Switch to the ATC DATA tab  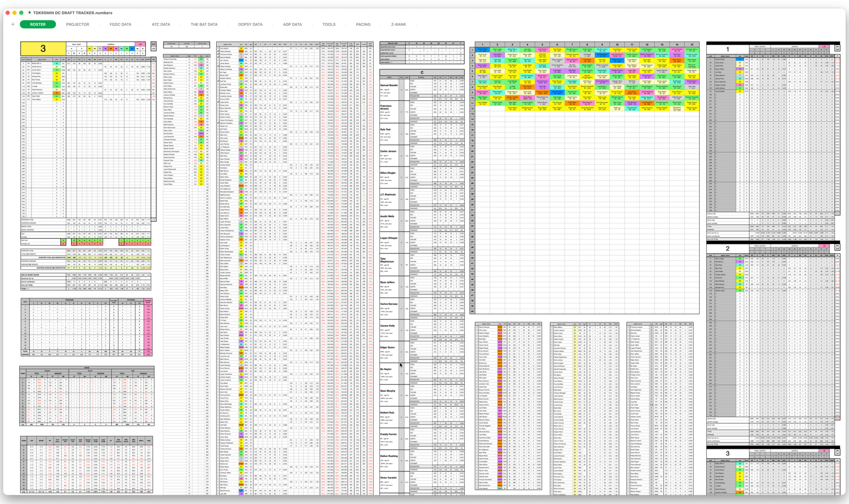(161, 25)
